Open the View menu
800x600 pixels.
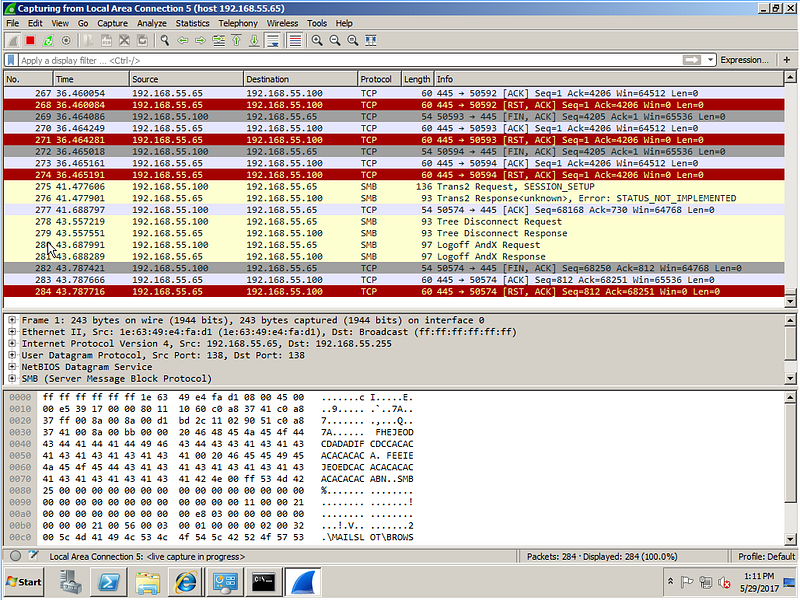coord(60,23)
